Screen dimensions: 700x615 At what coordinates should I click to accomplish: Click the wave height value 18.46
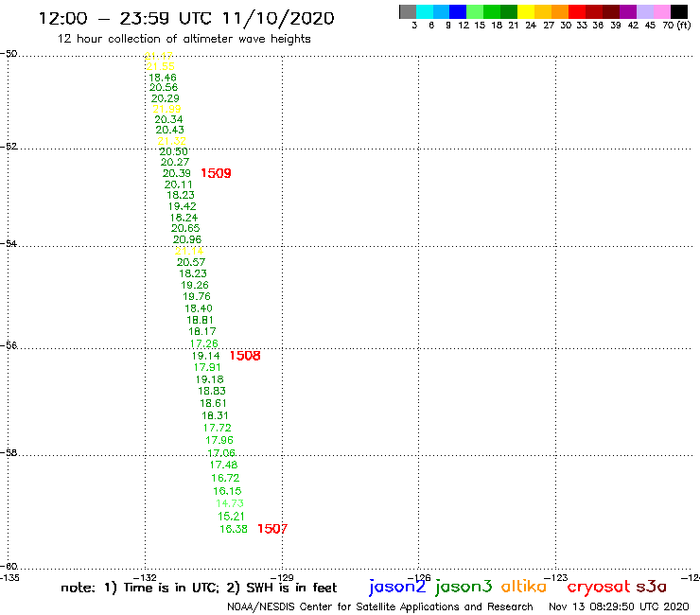click(163, 78)
